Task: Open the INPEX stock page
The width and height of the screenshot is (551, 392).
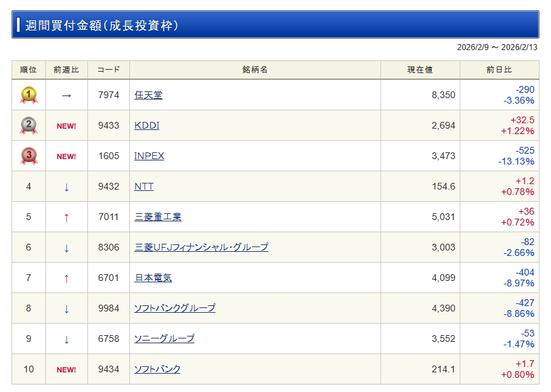Action: [x=149, y=156]
